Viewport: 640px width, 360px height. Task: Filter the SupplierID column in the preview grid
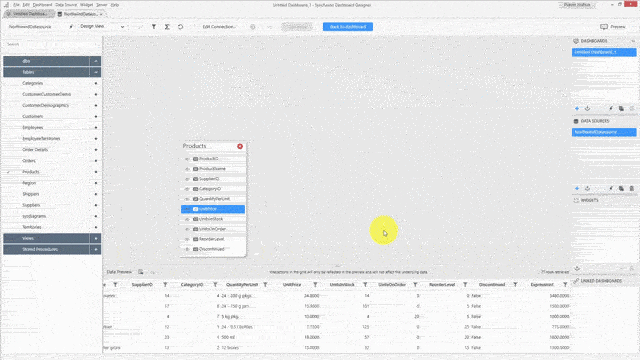point(165,284)
